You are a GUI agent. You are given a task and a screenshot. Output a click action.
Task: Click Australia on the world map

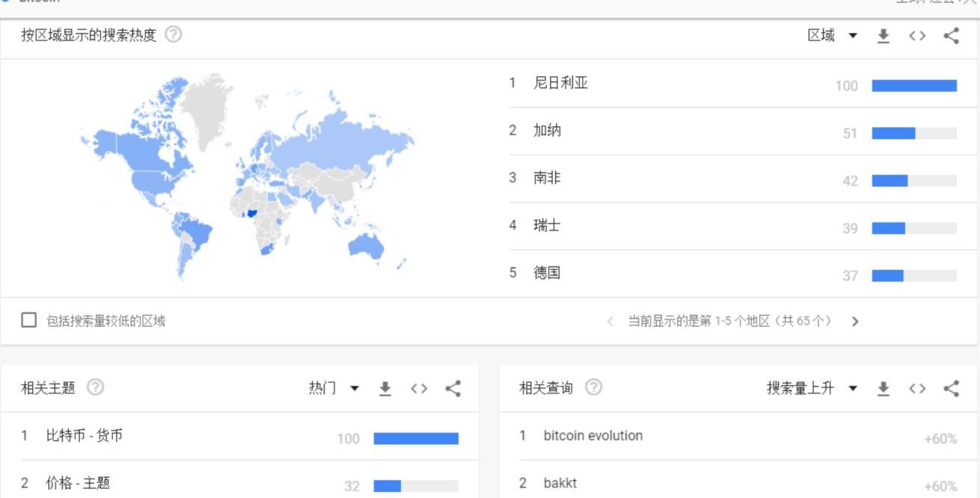(364, 245)
